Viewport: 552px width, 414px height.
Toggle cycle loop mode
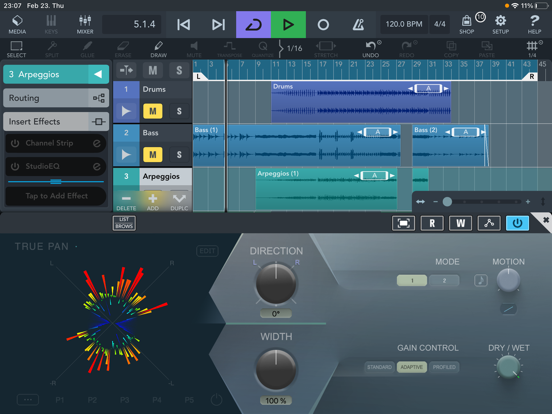pos(253,25)
